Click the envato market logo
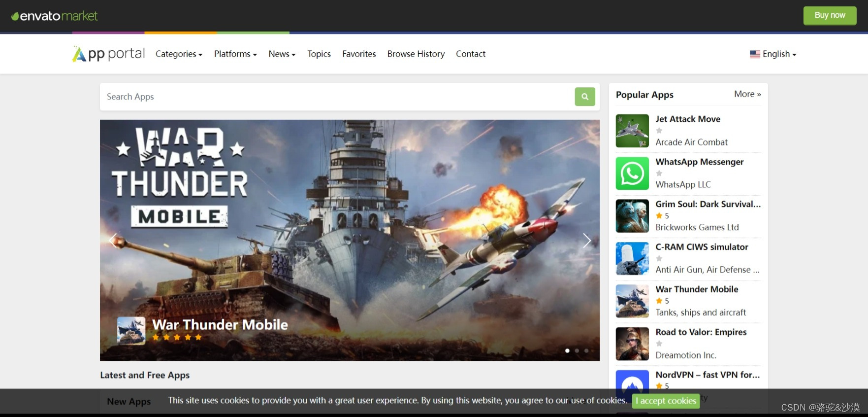Image resolution: width=868 pixels, height=417 pixels. pyautogui.click(x=55, y=16)
